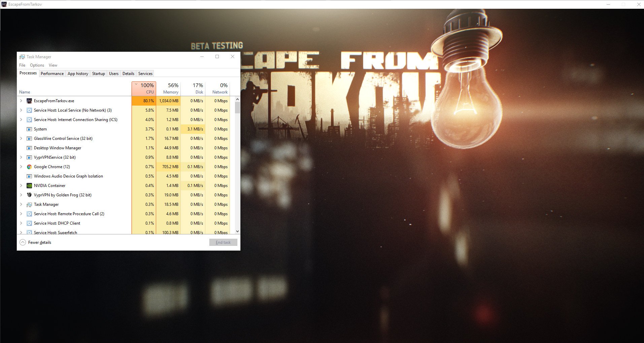Click the Google Chrome icon in process list
The image size is (644, 343).
click(x=29, y=167)
